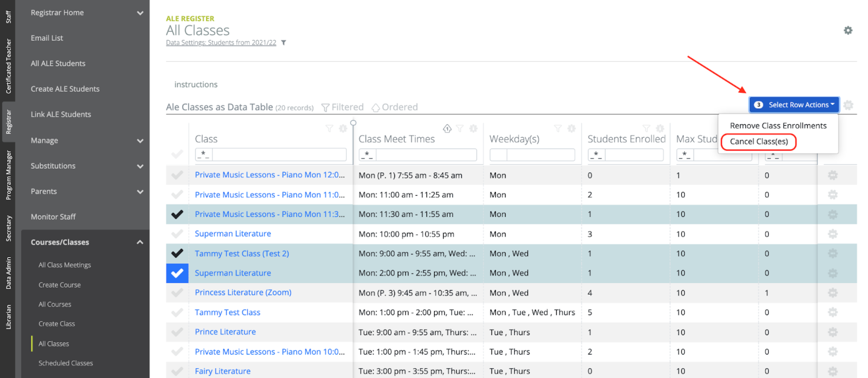Select the Princess Literature (Zoom) row checkmark
868x378 pixels.
[177, 293]
